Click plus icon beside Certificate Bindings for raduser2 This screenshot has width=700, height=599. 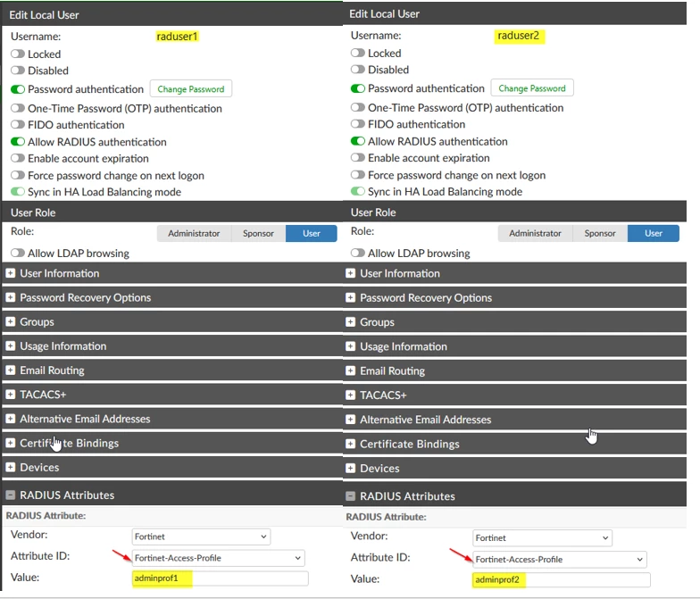click(351, 444)
